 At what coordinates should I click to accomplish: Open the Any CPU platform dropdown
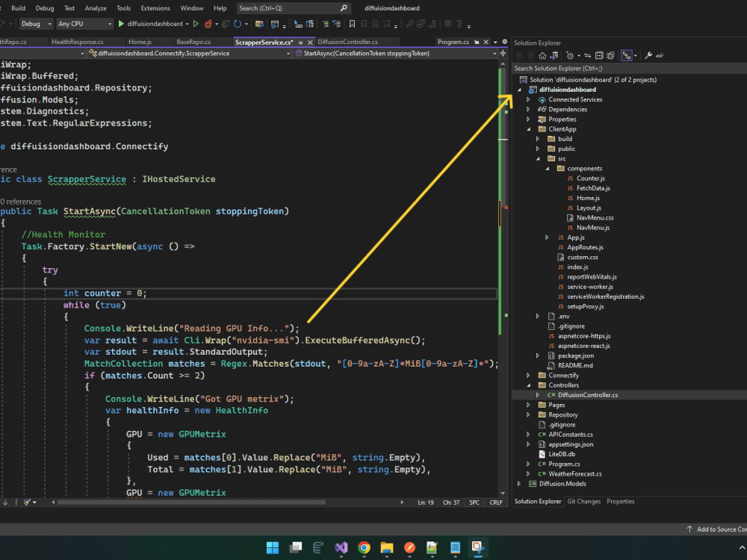click(x=84, y=24)
